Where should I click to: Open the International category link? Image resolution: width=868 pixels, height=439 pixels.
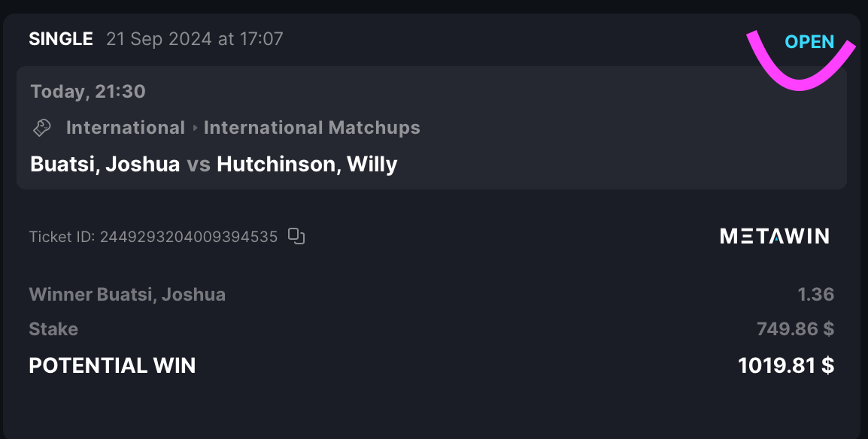[125, 128]
